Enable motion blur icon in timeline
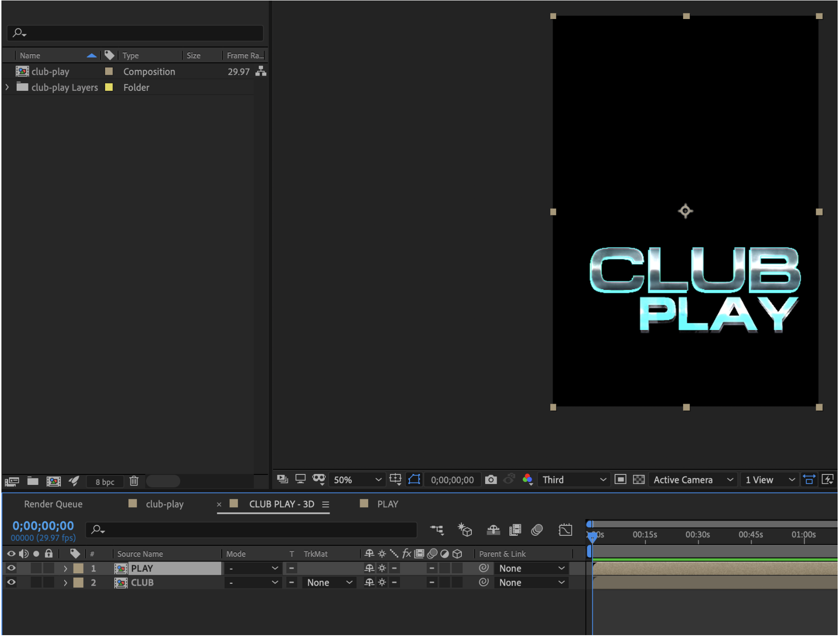The height and width of the screenshot is (638, 840). [537, 530]
